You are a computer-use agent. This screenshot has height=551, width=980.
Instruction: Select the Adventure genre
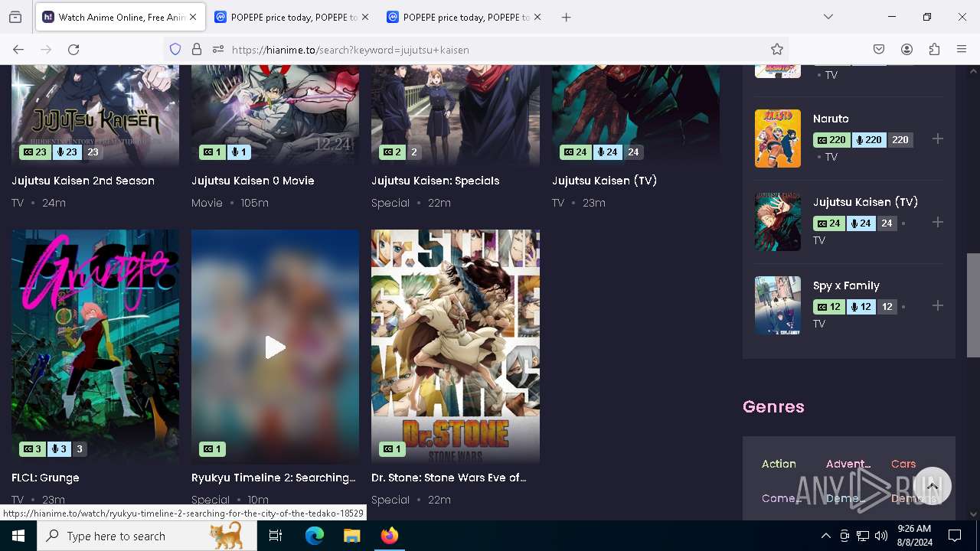[x=848, y=464]
